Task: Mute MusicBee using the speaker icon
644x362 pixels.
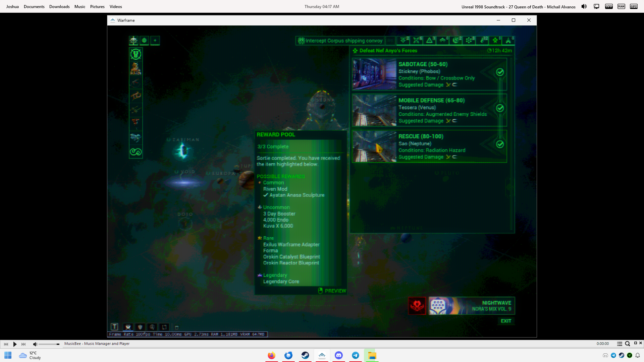Action: 35,344
